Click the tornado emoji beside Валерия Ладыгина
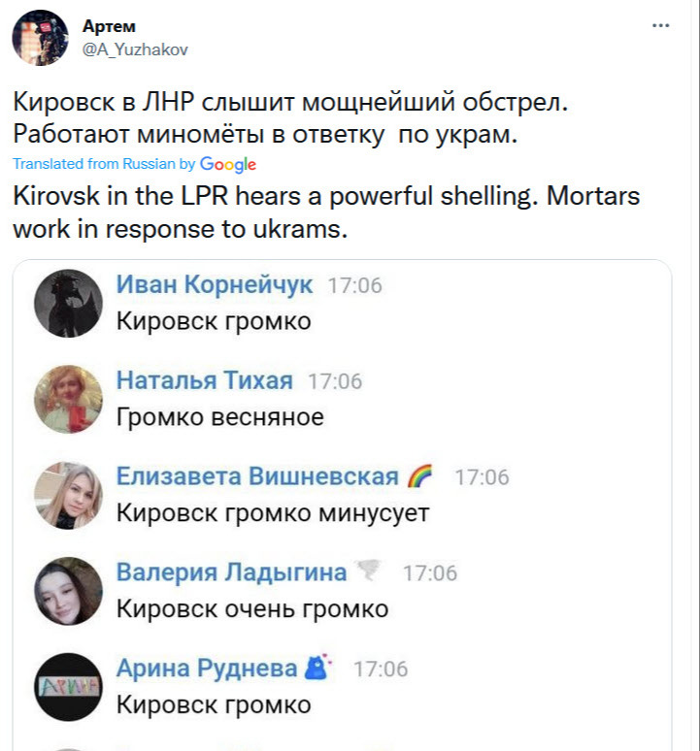Image resolution: width=700 pixels, height=751 pixels. tap(370, 572)
